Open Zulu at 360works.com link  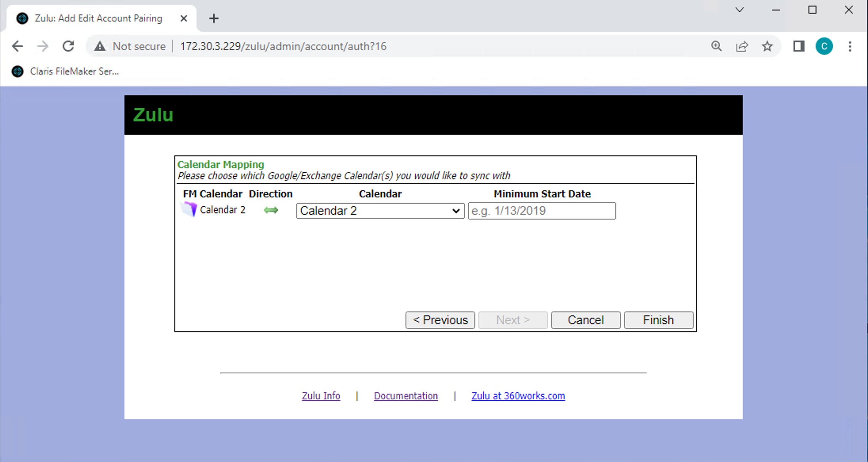[x=518, y=396]
